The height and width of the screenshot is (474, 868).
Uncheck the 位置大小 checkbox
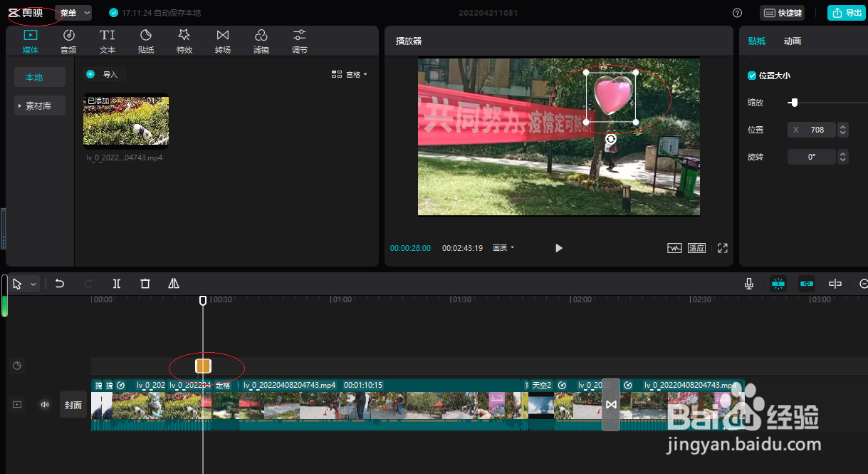coord(751,75)
